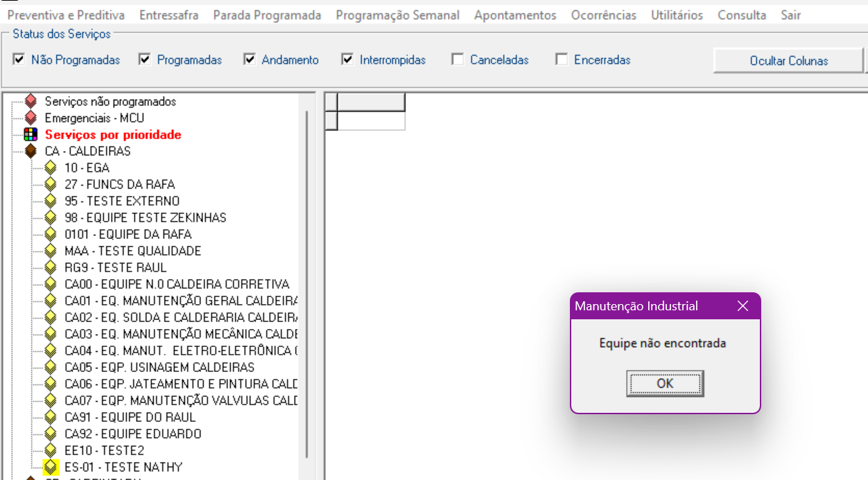Screen dimensions: 868x480
Task: Open the Programação Semanal menu
Action: click(x=398, y=15)
